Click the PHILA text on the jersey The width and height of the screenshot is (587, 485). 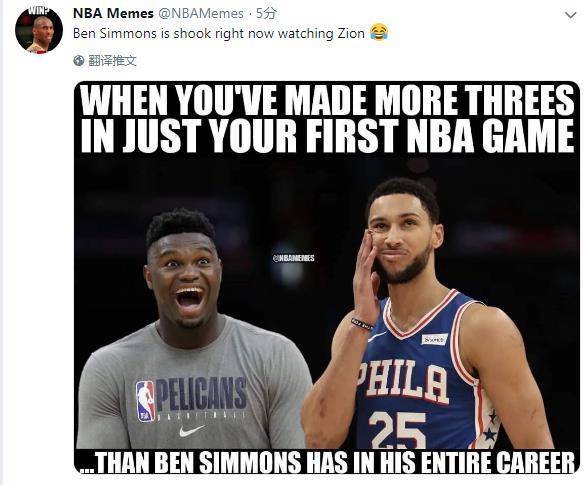401,381
